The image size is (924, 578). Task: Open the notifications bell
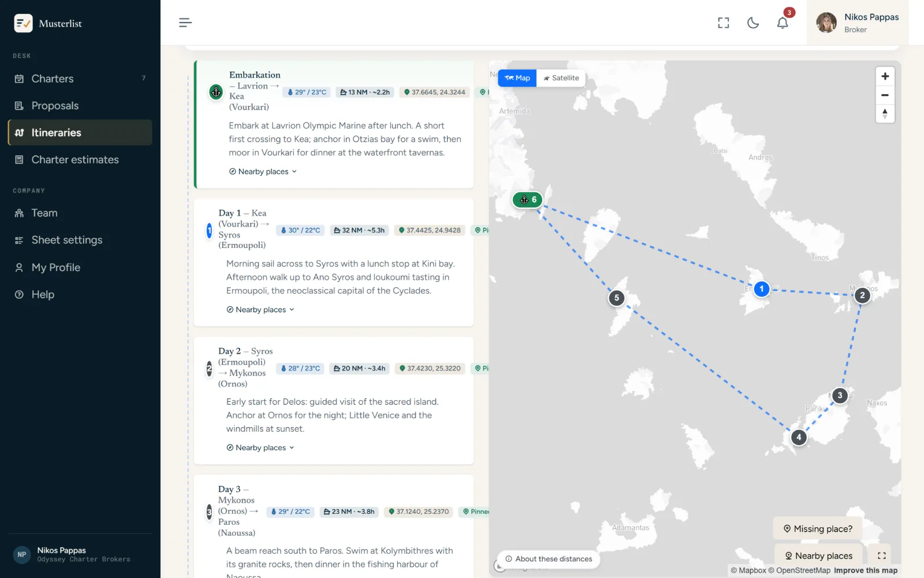[x=783, y=23]
